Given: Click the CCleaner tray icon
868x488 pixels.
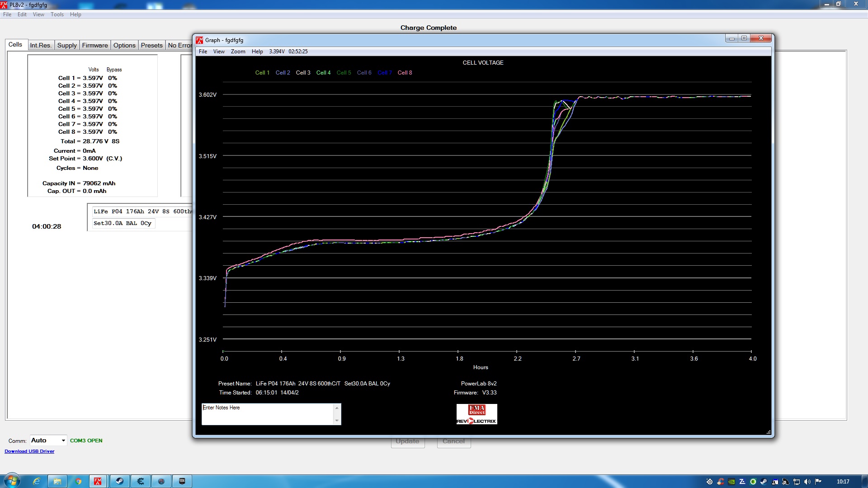Looking at the screenshot, I should (x=721, y=482).
